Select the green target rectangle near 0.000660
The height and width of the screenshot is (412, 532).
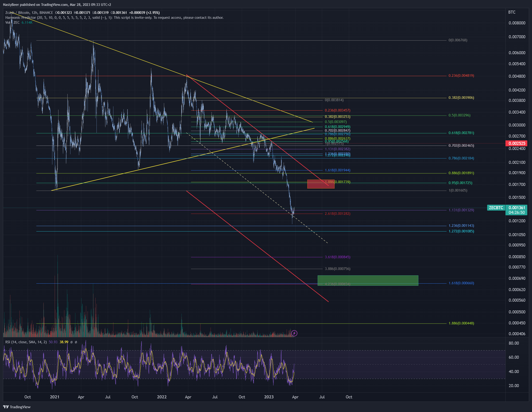click(x=368, y=281)
